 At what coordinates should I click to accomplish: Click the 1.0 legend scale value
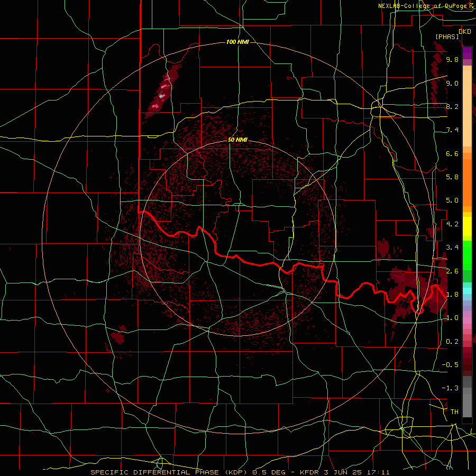452,318
